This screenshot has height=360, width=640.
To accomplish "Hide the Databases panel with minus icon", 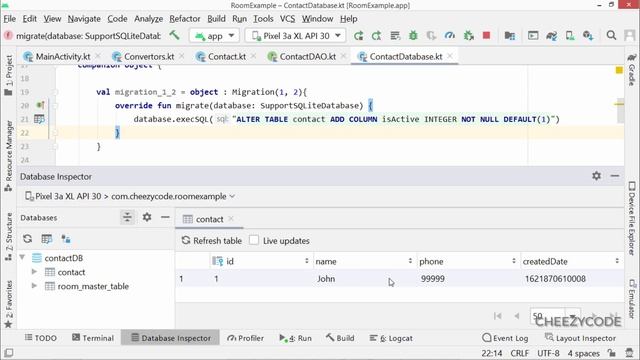I will click(x=165, y=217).
